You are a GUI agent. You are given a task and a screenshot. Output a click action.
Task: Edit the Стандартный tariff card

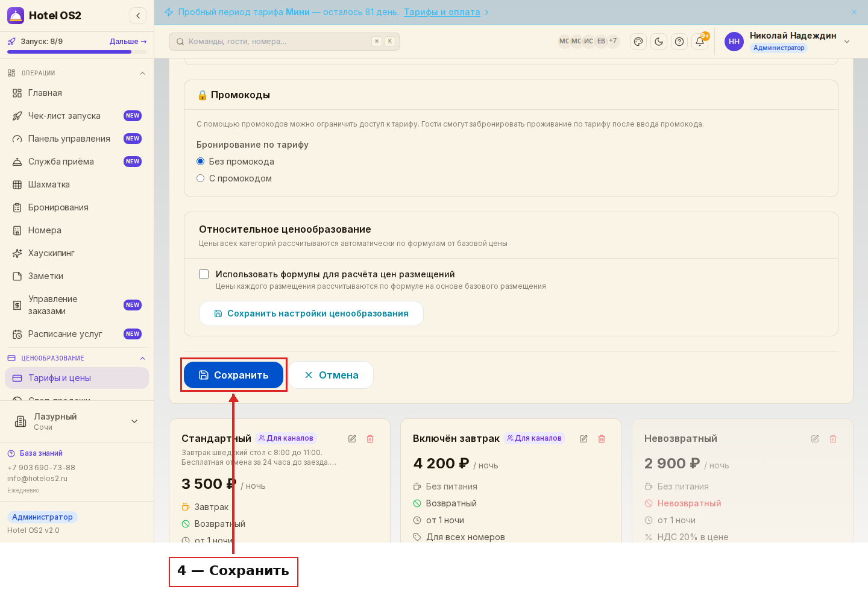[x=352, y=439]
